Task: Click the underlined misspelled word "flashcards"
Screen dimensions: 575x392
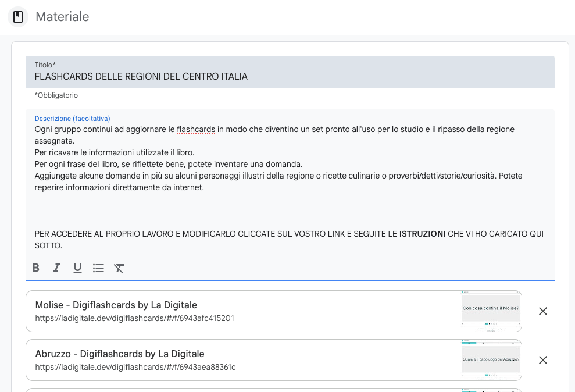Action: pos(196,129)
